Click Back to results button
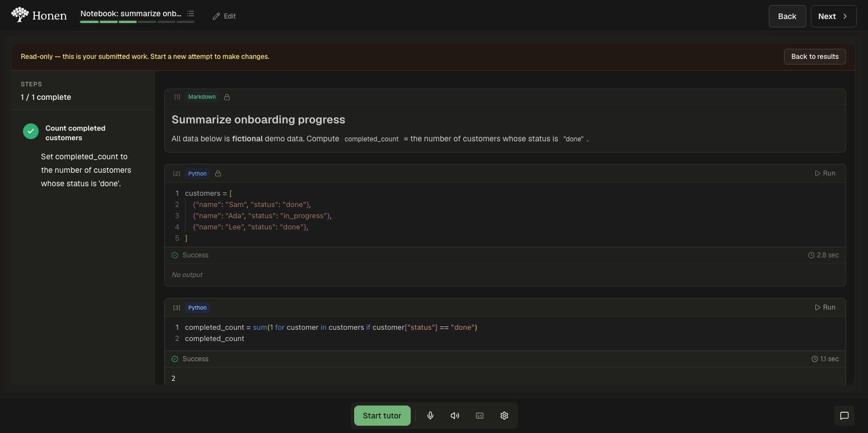This screenshot has width=868, height=433. (x=814, y=57)
